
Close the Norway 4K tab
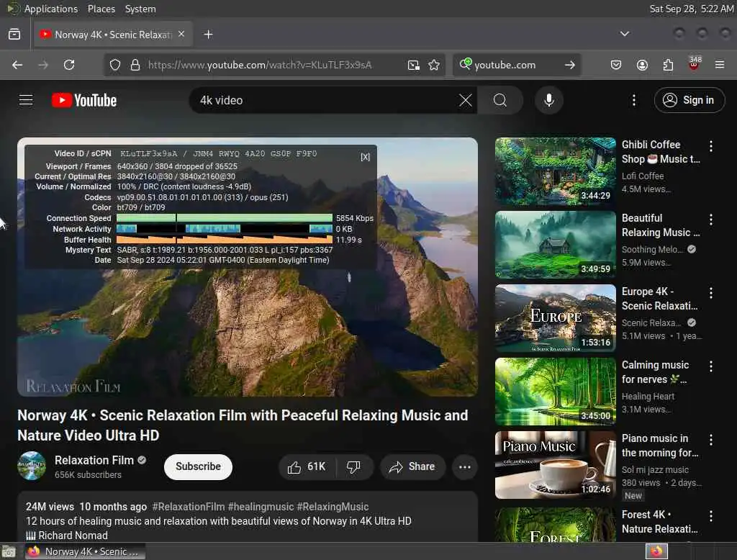[x=181, y=34]
